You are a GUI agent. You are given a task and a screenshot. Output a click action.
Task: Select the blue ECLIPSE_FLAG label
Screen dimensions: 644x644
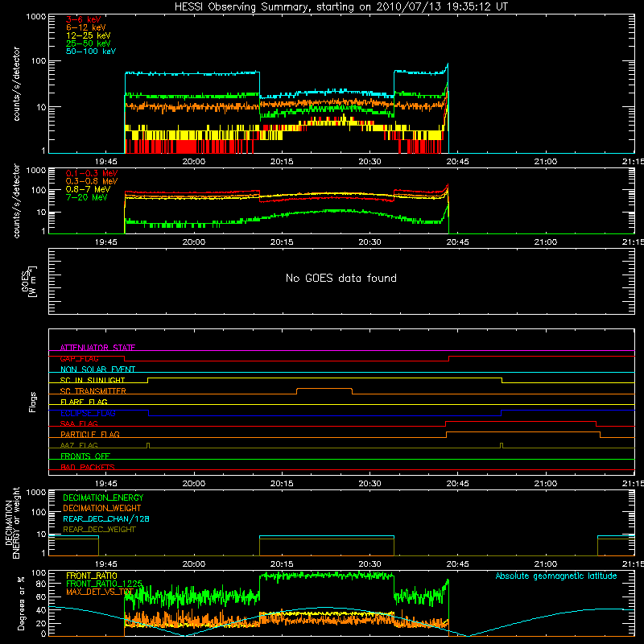click(x=88, y=413)
